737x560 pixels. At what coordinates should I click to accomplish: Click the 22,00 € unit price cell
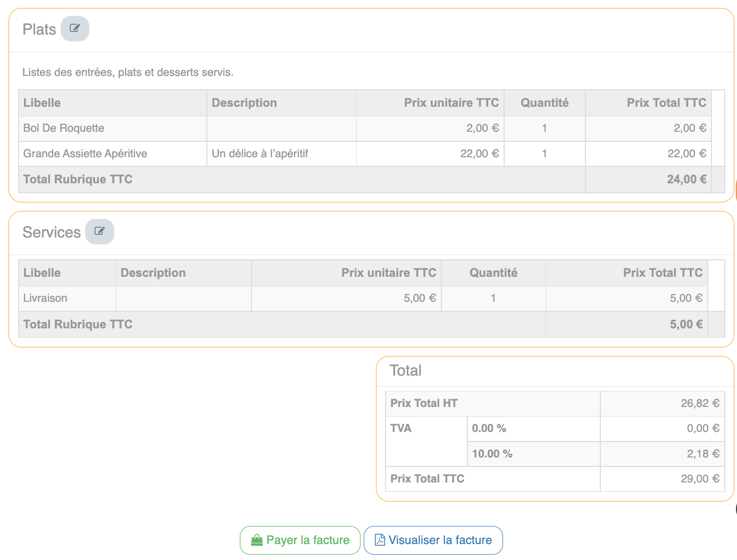[479, 154]
